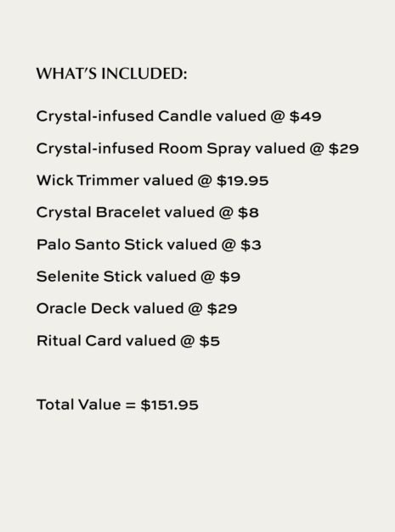
Task: Select the Oracle Deck line
Action: [x=137, y=309]
